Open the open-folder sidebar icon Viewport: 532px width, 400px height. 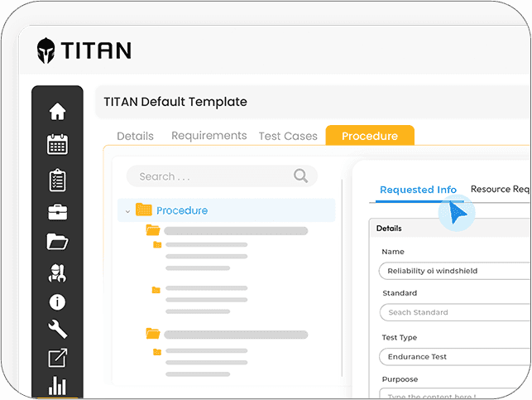[57, 242]
